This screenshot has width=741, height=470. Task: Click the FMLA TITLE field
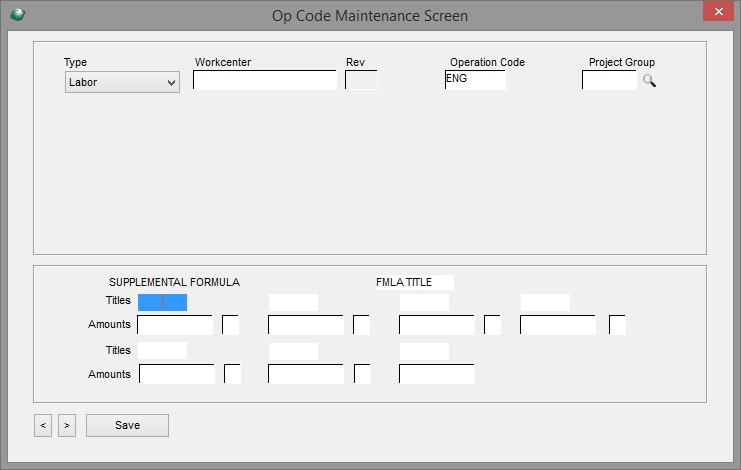point(415,282)
